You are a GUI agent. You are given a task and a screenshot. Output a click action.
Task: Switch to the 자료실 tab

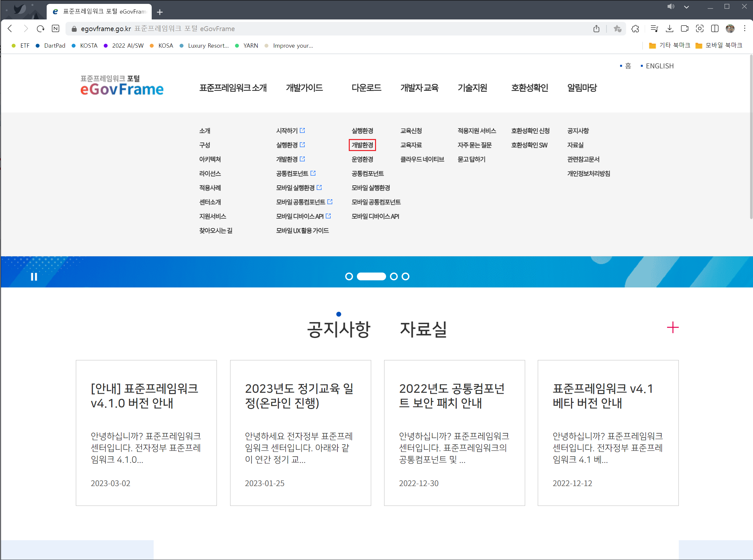click(x=423, y=330)
